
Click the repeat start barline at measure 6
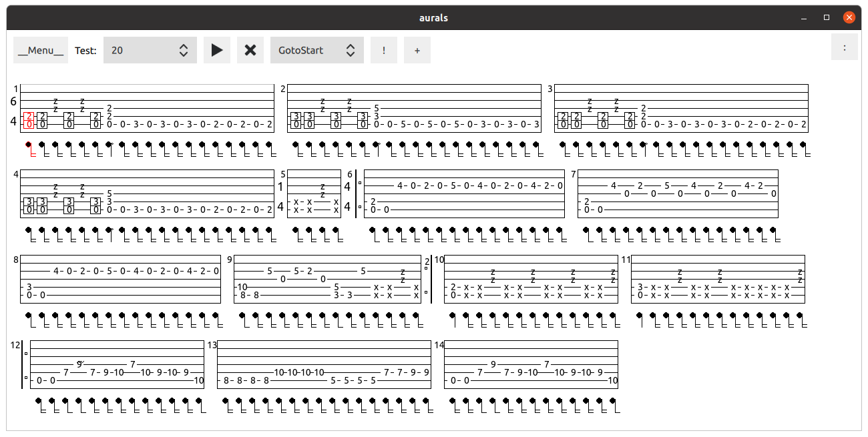(358, 193)
